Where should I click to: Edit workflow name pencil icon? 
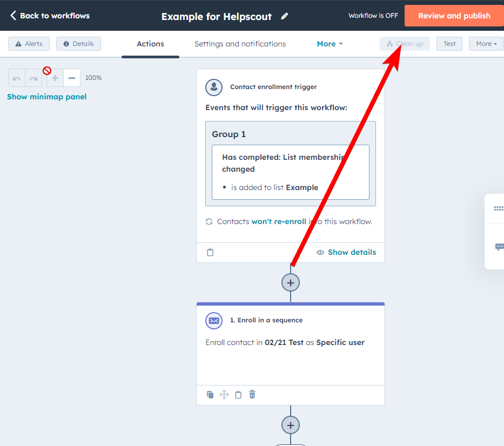tap(285, 16)
